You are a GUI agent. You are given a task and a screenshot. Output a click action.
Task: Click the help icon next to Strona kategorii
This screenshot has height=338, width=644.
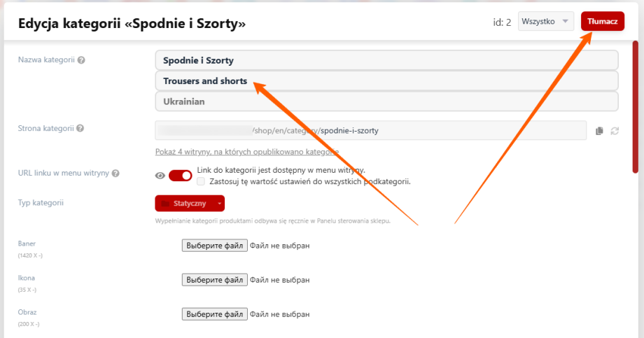pos(80,129)
